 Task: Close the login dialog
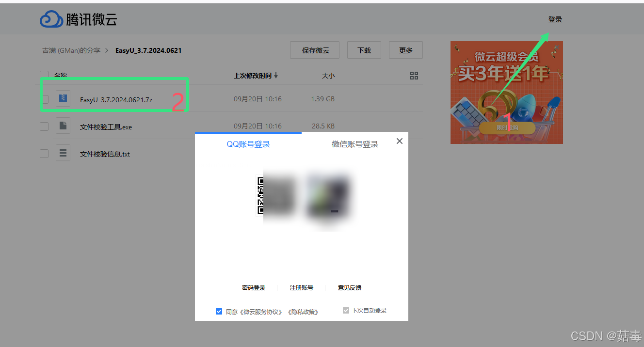[x=400, y=141]
